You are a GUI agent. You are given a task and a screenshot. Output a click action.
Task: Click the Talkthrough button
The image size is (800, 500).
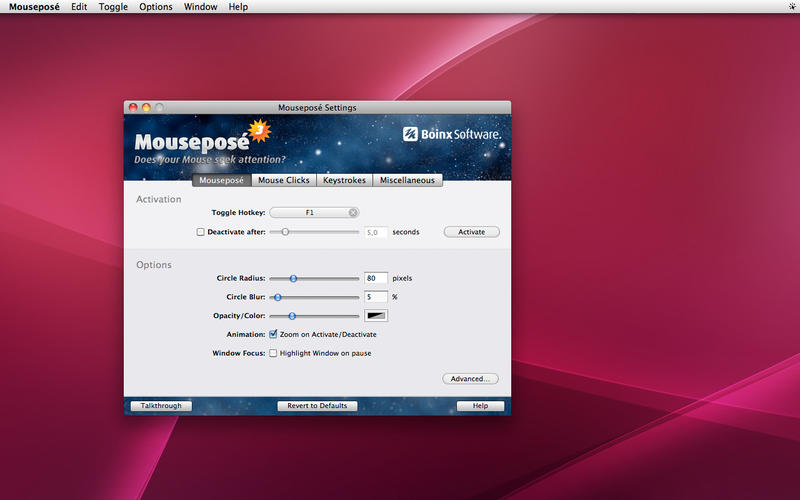(x=160, y=406)
